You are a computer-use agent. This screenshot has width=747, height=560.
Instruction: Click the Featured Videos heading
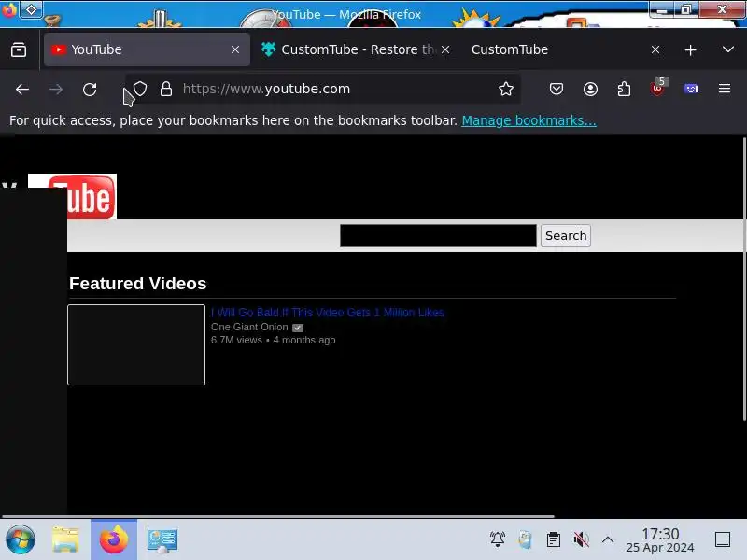(137, 284)
